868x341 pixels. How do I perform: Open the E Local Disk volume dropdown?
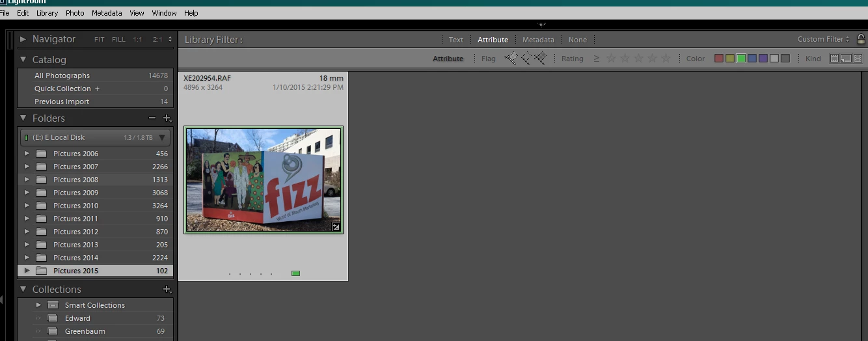[x=162, y=137]
